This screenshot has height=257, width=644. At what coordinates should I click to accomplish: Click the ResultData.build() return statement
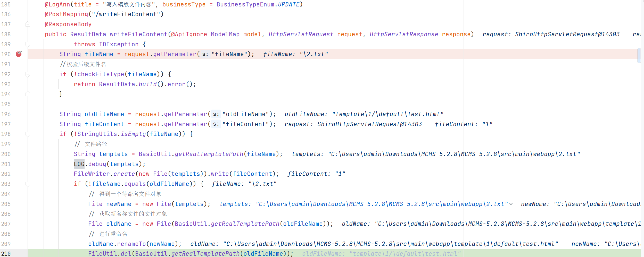(x=135, y=84)
